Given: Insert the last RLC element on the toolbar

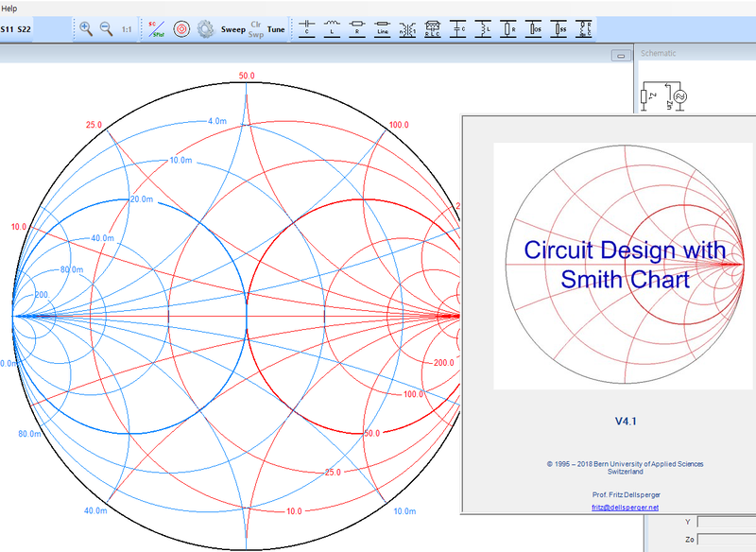Looking at the screenshot, I should pyautogui.click(x=584, y=29).
